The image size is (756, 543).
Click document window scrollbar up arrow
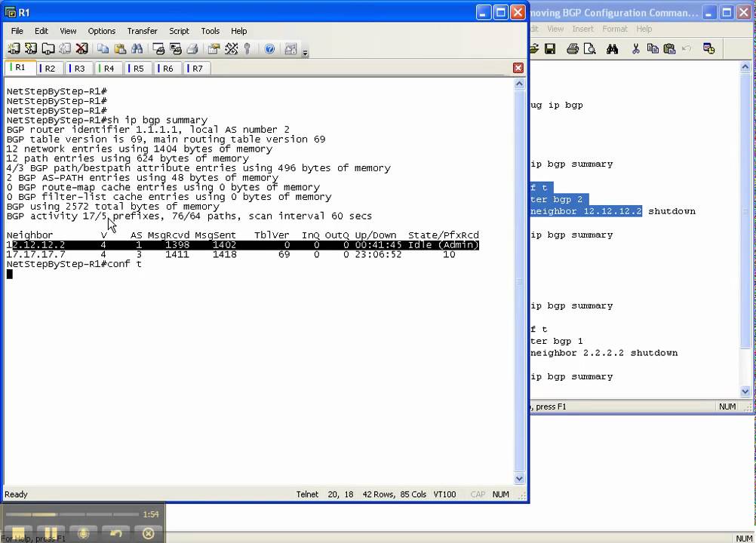click(745, 67)
